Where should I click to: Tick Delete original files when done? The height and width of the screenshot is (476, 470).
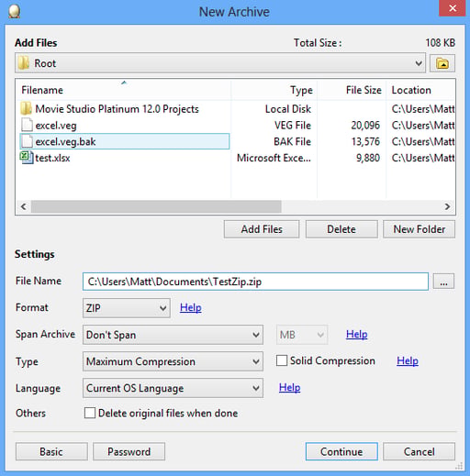pos(90,413)
